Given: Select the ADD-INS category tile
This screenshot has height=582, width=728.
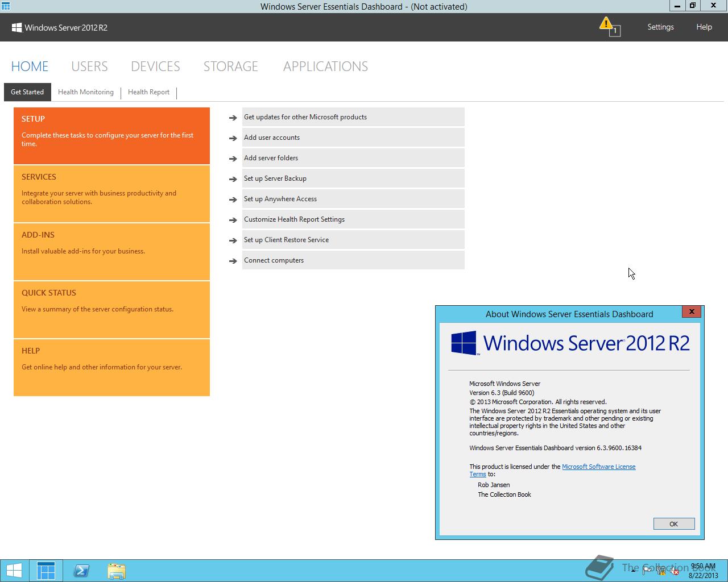Looking at the screenshot, I should pos(111,251).
